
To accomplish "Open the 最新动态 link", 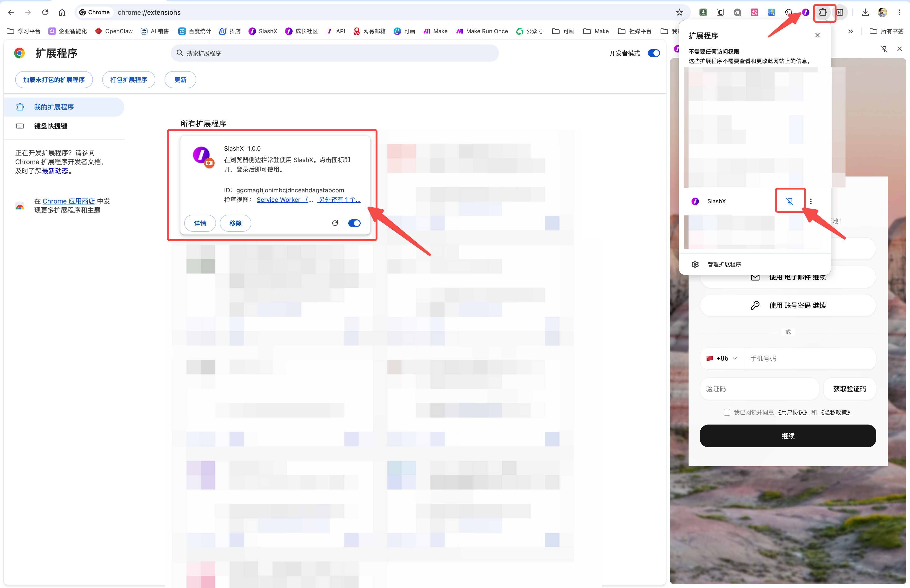I will pos(55,171).
